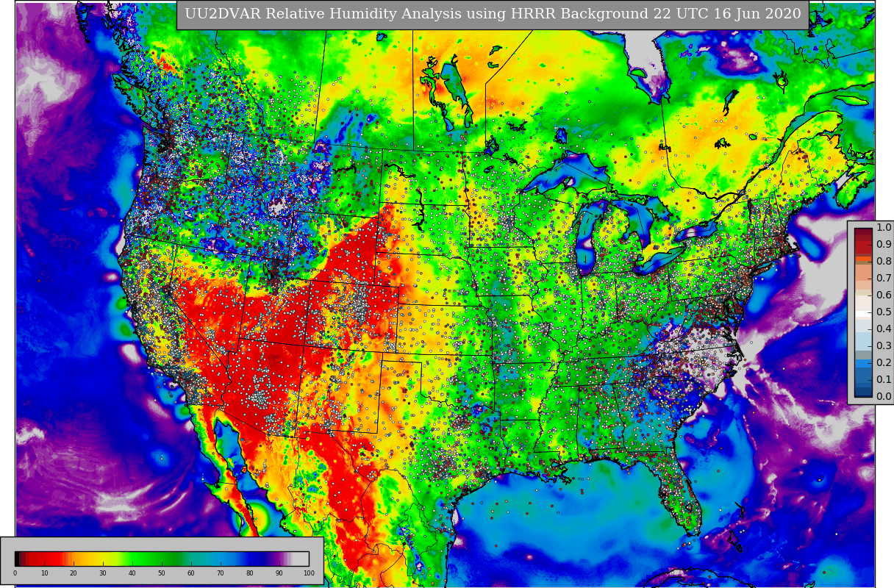This screenshot has width=894, height=588.
Task: Click the 1.0 label on right colorbar
Action: 884,228
